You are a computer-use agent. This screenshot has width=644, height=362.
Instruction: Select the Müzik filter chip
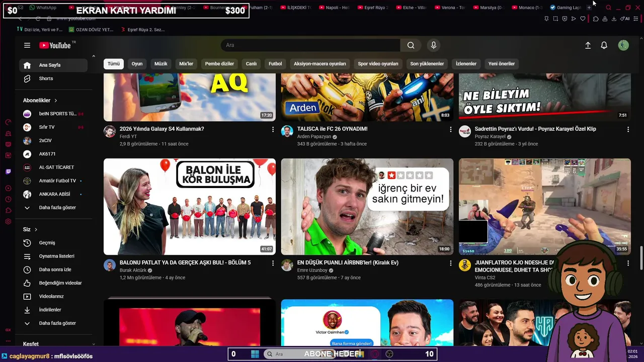(x=161, y=64)
